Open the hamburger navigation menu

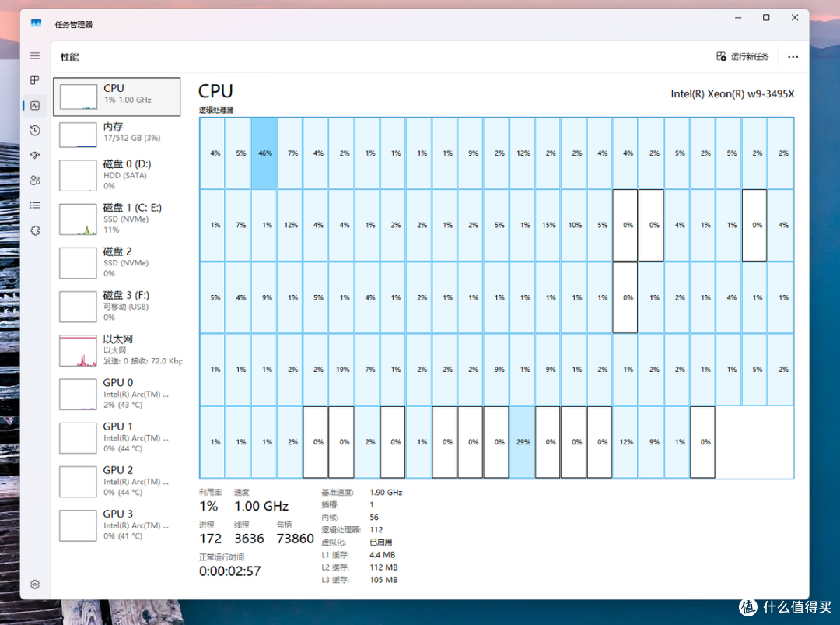pos(35,56)
